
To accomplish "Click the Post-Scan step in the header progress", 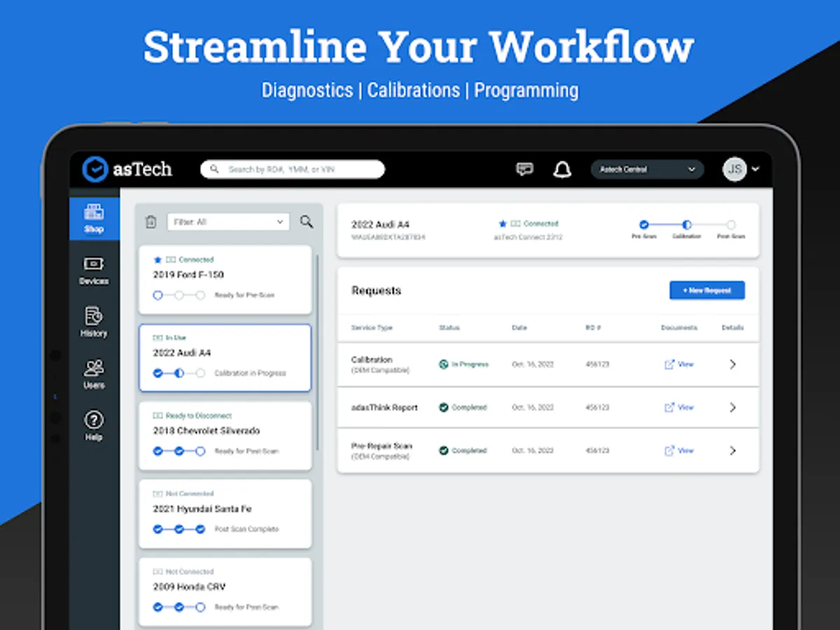I will (731, 225).
